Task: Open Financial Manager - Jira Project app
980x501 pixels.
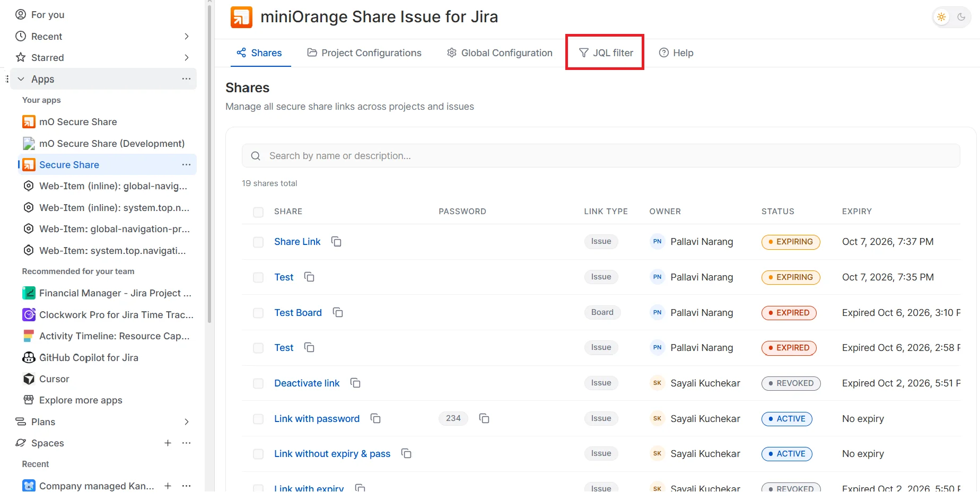Action: pyautogui.click(x=108, y=293)
